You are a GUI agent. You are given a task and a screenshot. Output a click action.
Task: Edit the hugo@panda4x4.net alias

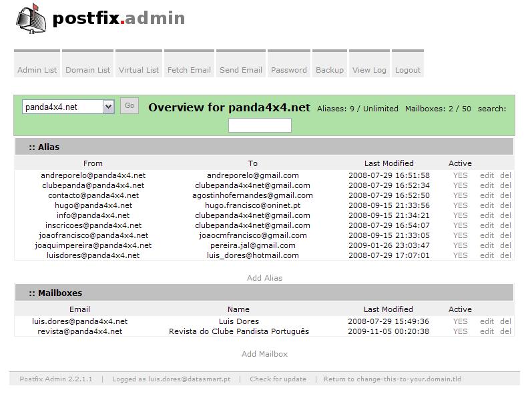487,205
